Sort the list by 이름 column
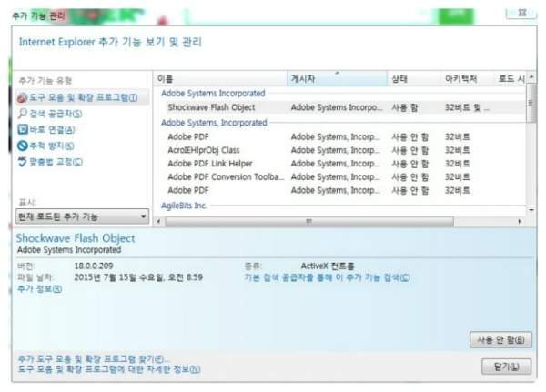This screenshot has height=392, width=546. pyautogui.click(x=220, y=79)
